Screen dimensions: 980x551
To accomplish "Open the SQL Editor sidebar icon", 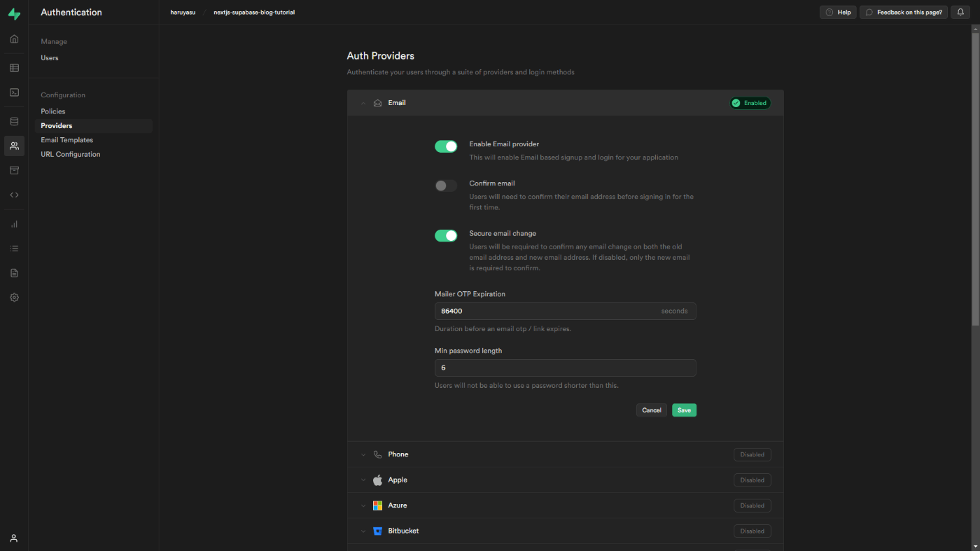I will click(14, 92).
